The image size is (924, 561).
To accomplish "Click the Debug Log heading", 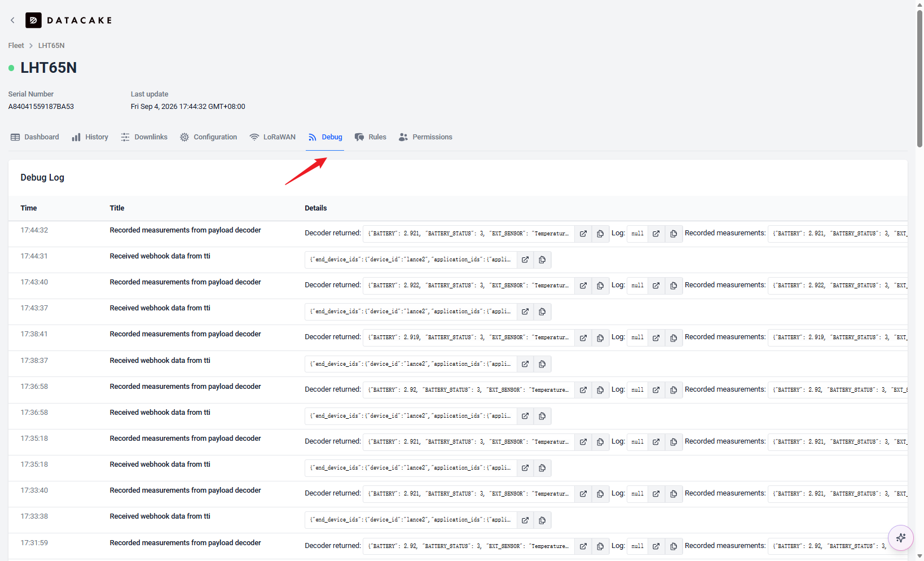I will point(42,177).
